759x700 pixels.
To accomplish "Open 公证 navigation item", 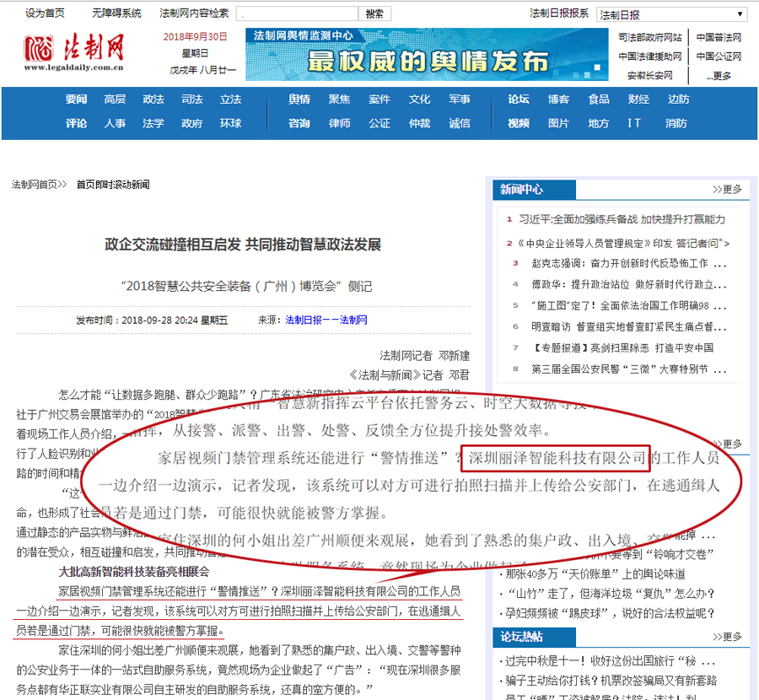I will coord(379,123).
